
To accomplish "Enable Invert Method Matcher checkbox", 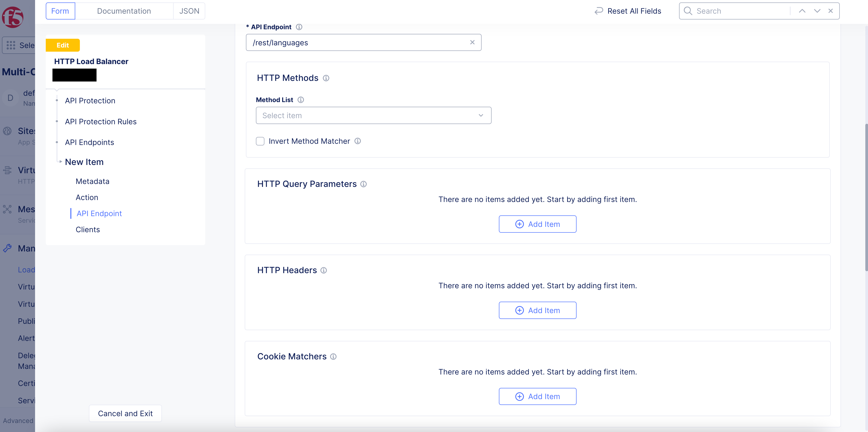I will pos(260,141).
